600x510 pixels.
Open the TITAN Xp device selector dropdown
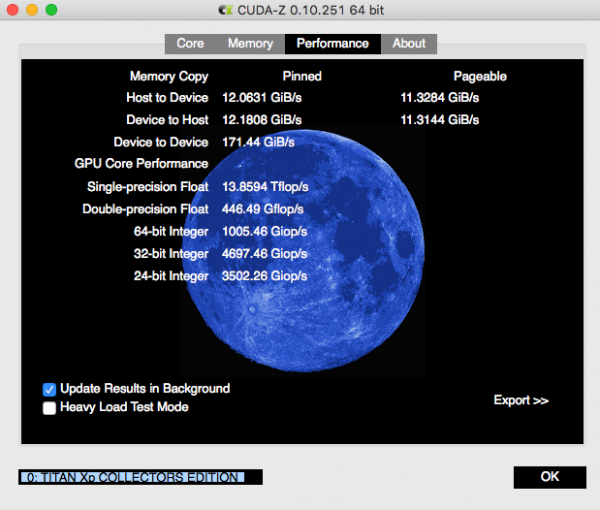(x=140, y=477)
